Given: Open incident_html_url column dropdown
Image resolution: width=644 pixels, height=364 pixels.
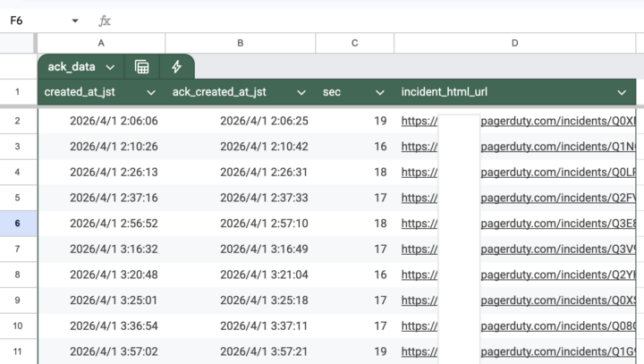Looking at the screenshot, I should coord(622,92).
